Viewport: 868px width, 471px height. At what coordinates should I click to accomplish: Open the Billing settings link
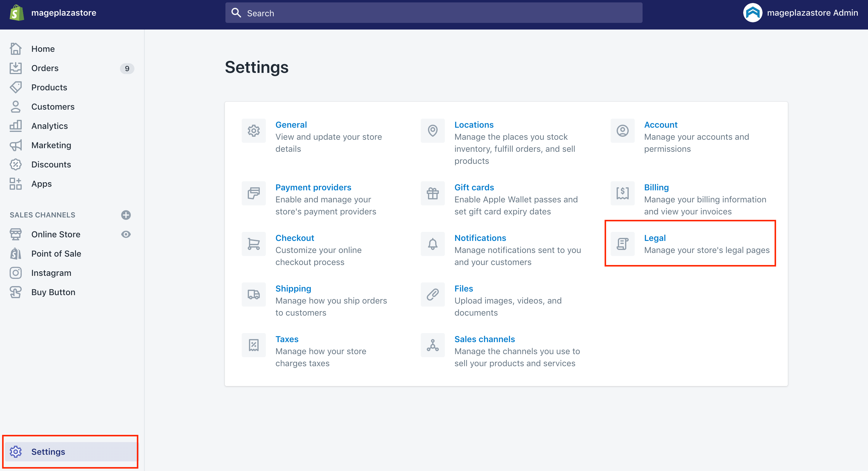click(656, 187)
